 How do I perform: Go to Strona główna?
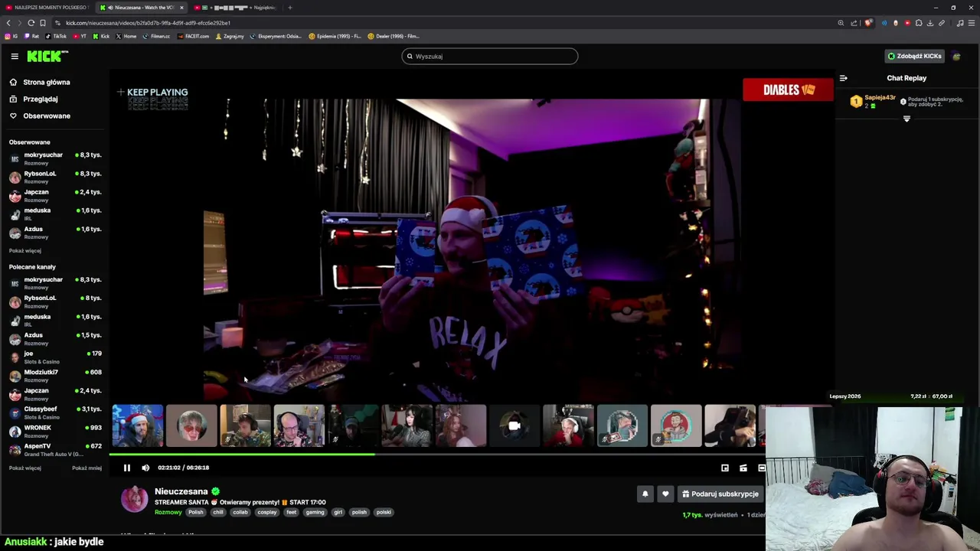[40, 82]
